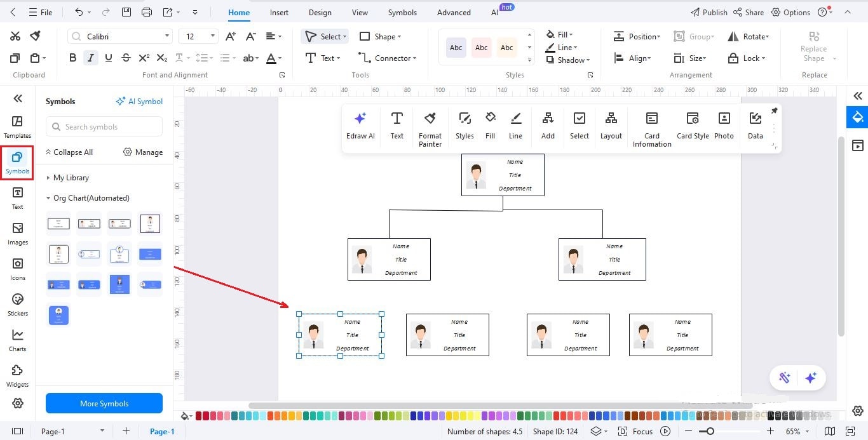Open the Layout tool for the org chart
The width and height of the screenshot is (868, 440).
pos(611,125)
